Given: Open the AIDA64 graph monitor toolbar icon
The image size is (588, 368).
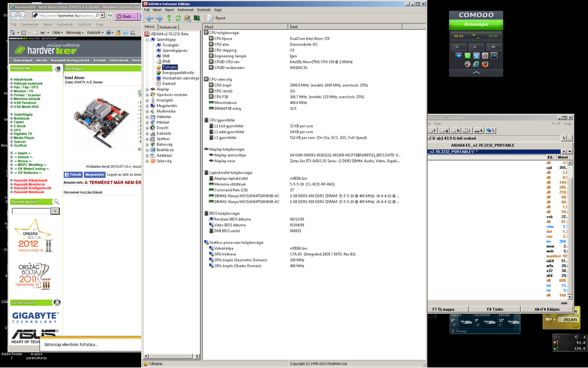Looking at the screenshot, I should (x=197, y=18).
